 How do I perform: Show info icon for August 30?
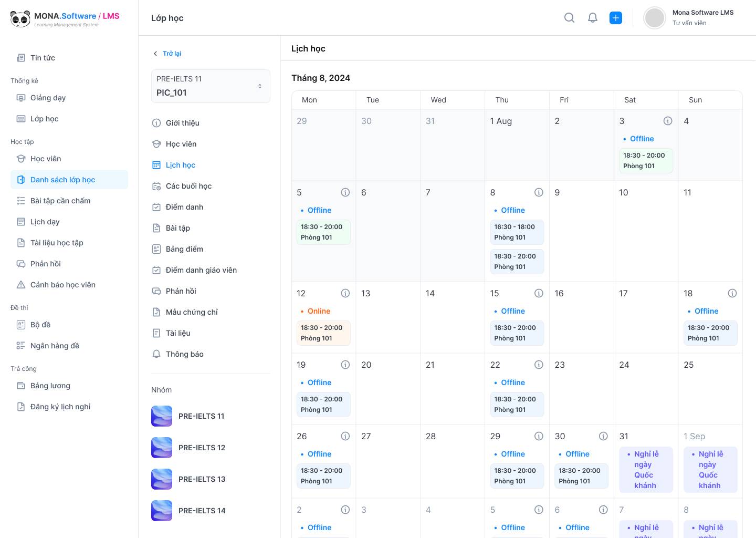click(603, 436)
